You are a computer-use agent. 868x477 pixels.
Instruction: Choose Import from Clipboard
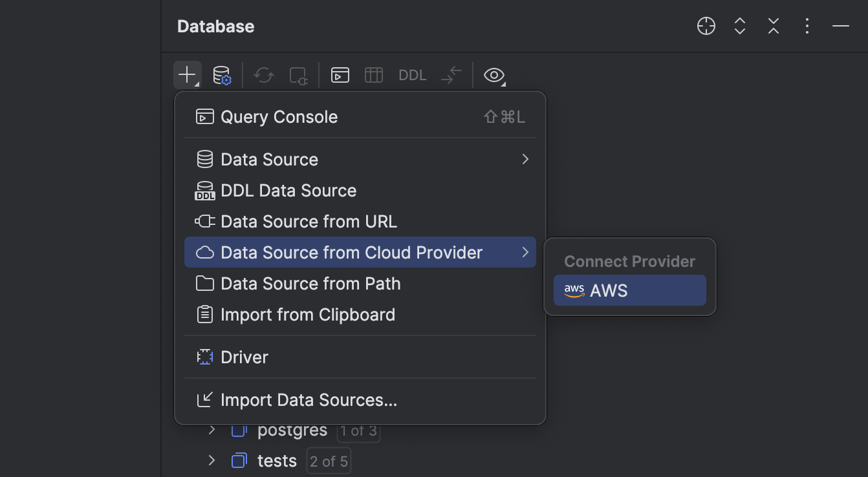(x=308, y=315)
